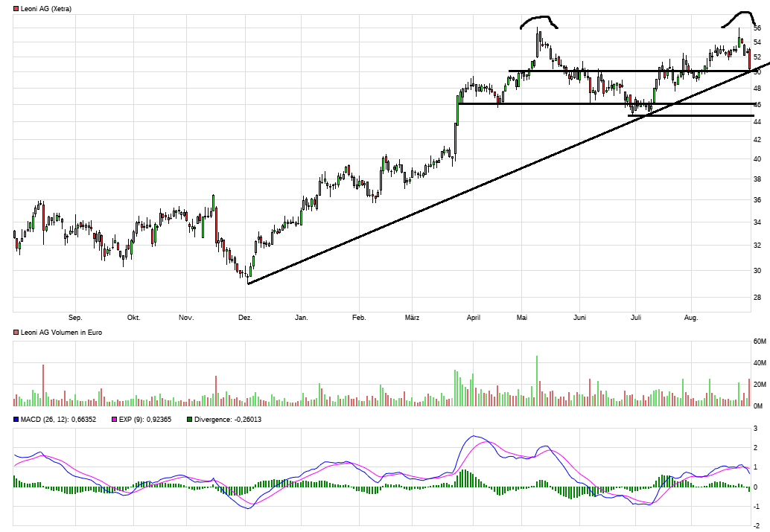770x532 pixels.
Task: Click the Feb. month label on axis
Action: pyautogui.click(x=359, y=318)
